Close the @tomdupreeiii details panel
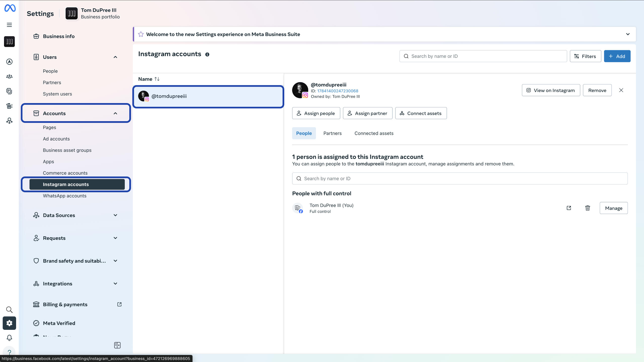Viewport: 644px width, 362px height. pos(621,90)
